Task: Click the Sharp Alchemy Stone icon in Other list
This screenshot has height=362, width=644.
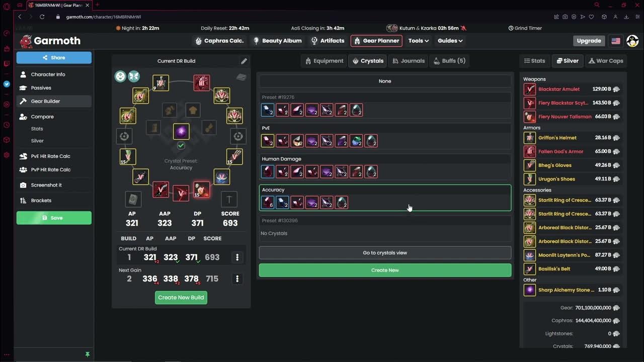Action: coord(530,290)
